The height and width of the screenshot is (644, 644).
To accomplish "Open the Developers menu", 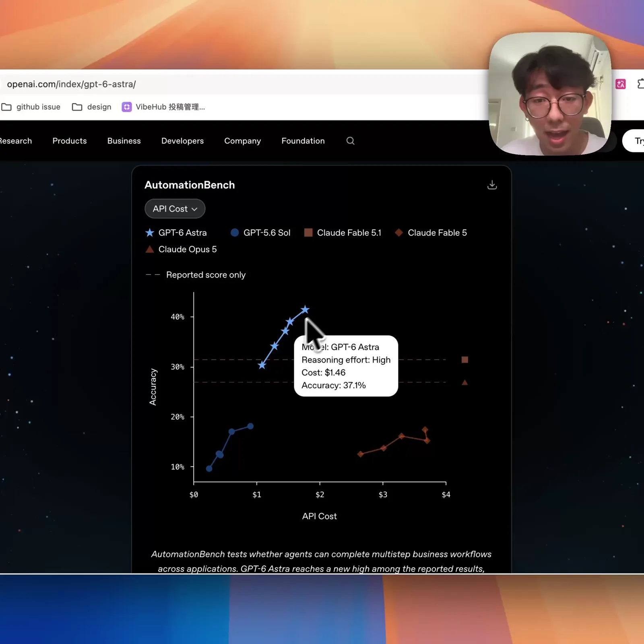I will pos(182,141).
